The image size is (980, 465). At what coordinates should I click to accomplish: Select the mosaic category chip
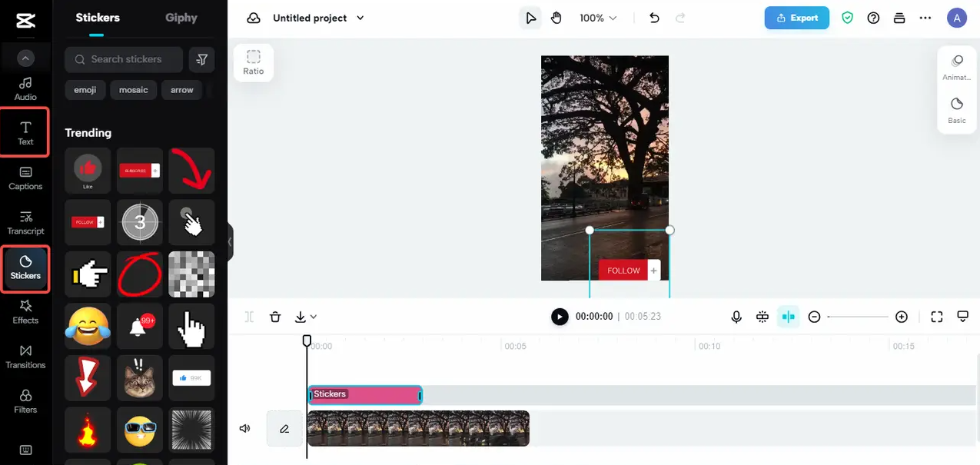134,90
